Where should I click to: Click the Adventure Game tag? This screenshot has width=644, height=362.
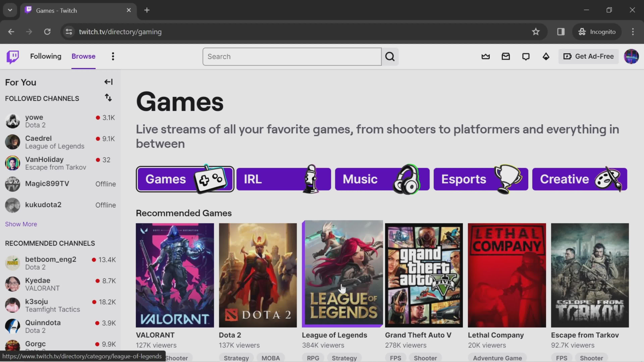(497, 358)
